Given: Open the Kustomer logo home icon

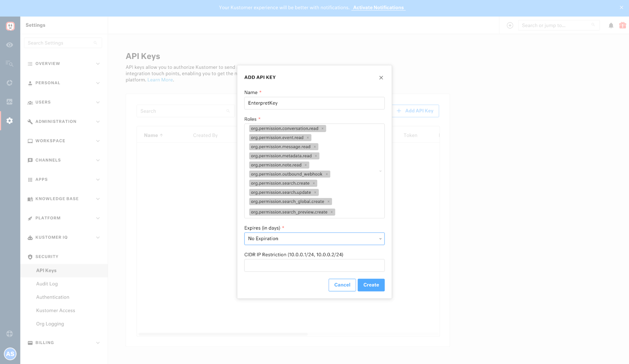Looking at the screenshot, I should [x=10, y=26].
